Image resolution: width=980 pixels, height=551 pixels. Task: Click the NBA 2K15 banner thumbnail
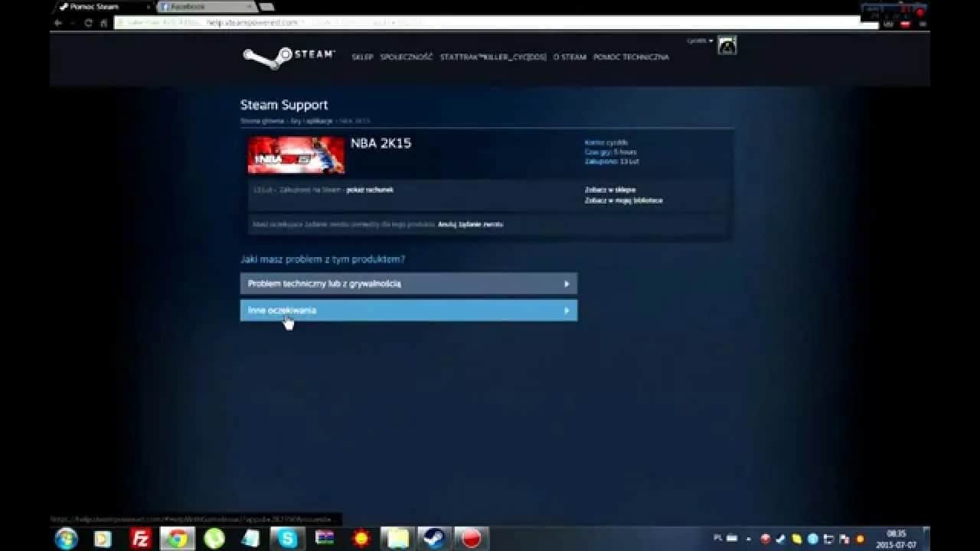[x=296, y=155]
